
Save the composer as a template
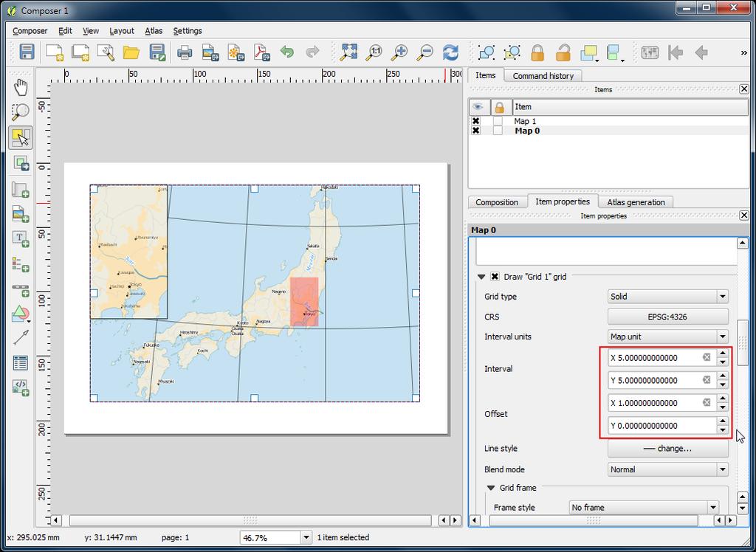pyautogui.click(x=158, y=52)
